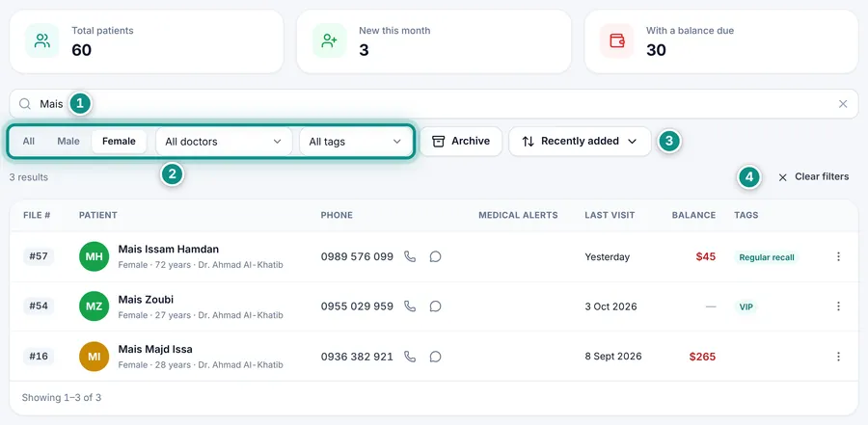Click the Yesterday last visit cell
Image resolution: width=868 pixels, height=425 pixels.
(608, 256)
